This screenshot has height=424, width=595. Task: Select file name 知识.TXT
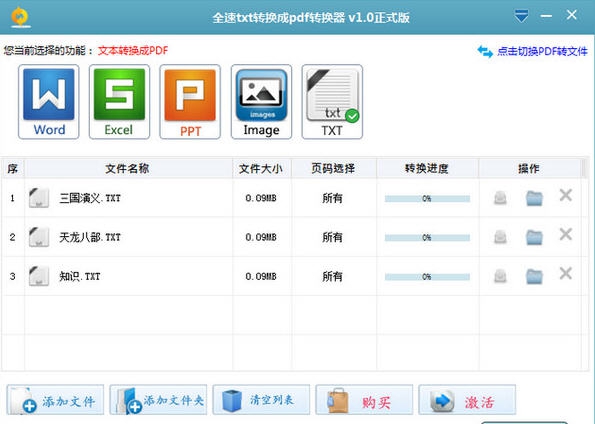tap(80, 276)
